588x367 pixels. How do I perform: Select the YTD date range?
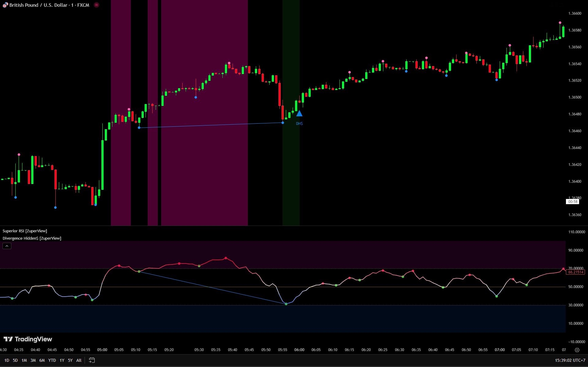click(x=52, y=360)
